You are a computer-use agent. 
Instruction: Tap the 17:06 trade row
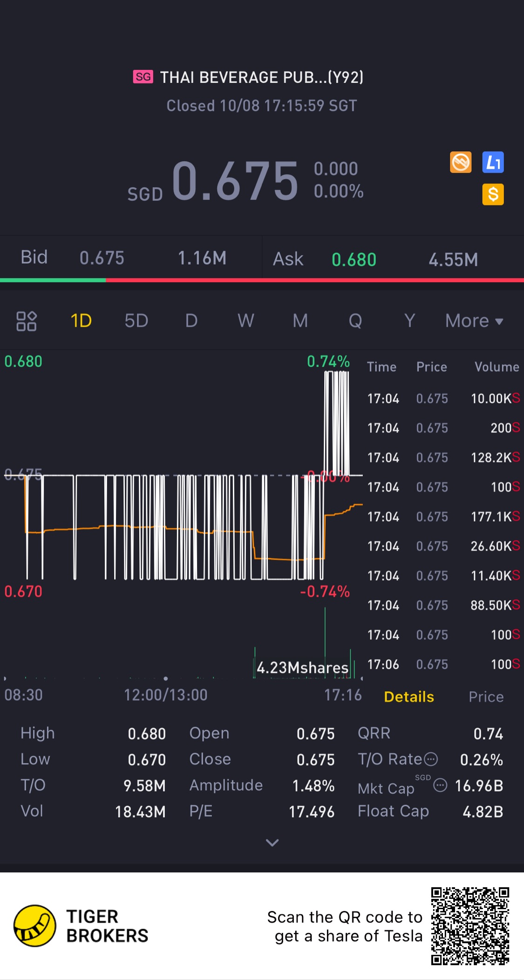443,665
